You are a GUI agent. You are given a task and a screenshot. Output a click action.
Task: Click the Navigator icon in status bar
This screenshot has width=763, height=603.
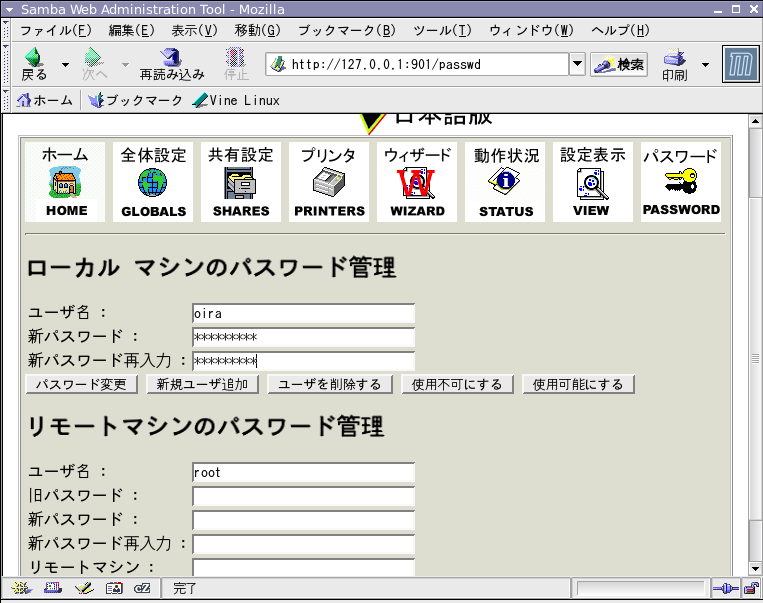(21, 588)
